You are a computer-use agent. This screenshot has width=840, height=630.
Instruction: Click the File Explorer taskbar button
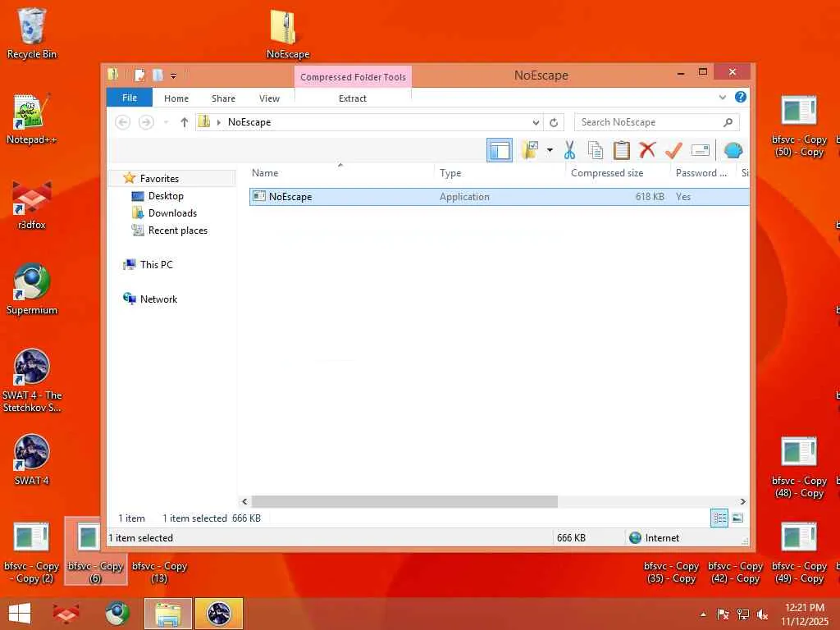(x=167, y=614)
